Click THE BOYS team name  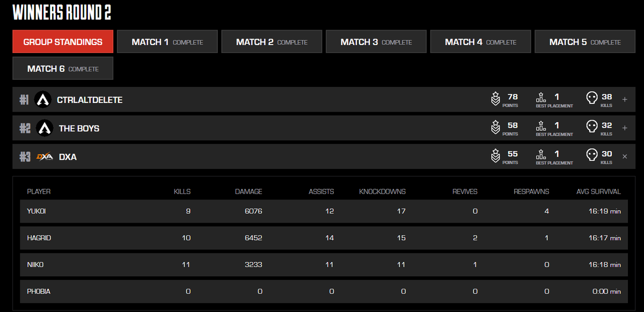tap(79, 129)
